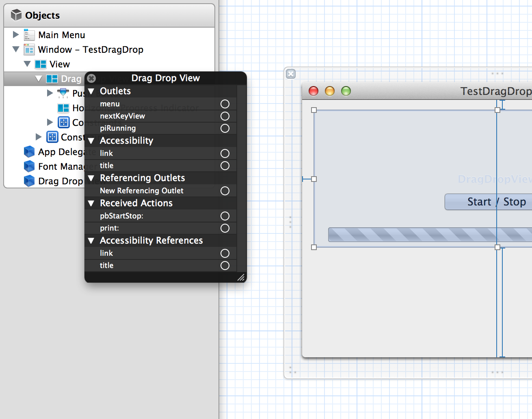The height and width of the screenshot is (419, 532).
Task: Click the DragDropView placeholder label on canvas
Action: click(495, 179)
